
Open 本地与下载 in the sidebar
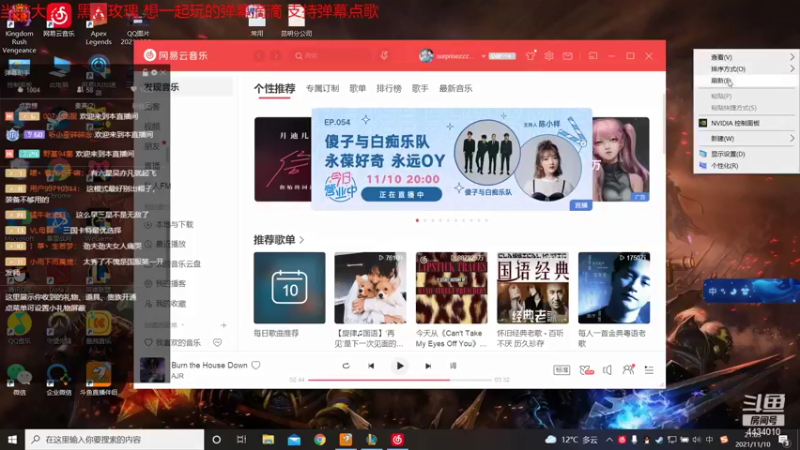pos(174,224)
